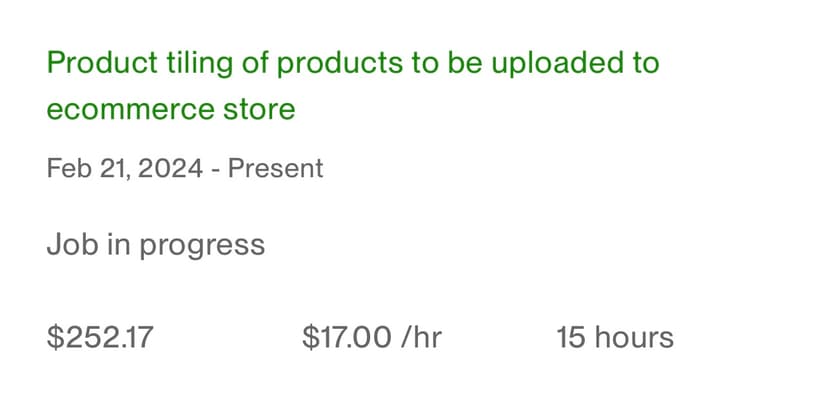Screen dimensions: 828x397
Task: Click the word 'hours' beside 15
Action: click(634, 338)
